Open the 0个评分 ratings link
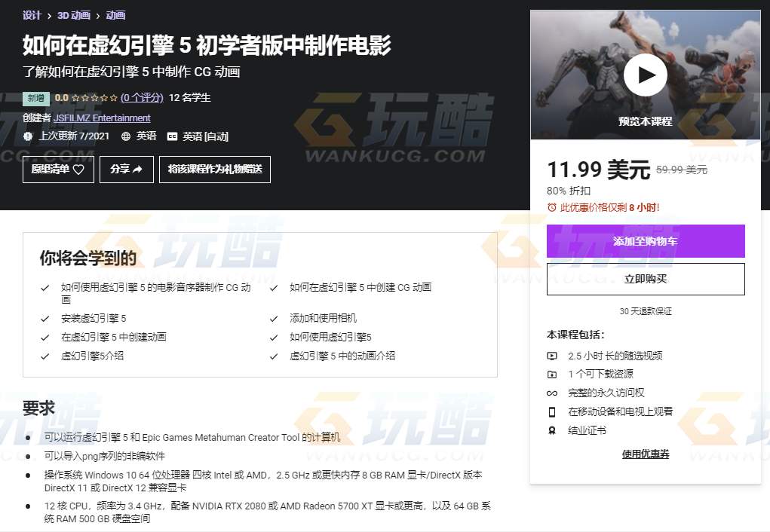770x532 pixels. (x=142, y=98)
